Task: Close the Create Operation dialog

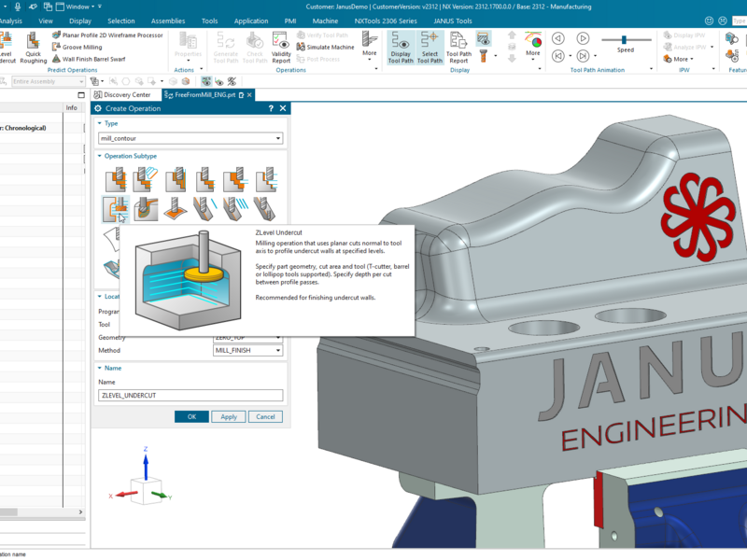Action: [x=283, y=108]
